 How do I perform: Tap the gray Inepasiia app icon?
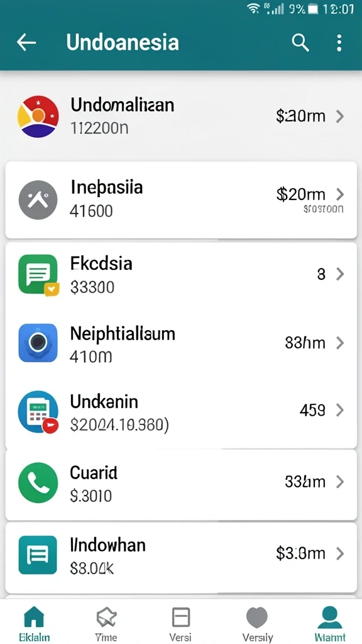(38, 199)
